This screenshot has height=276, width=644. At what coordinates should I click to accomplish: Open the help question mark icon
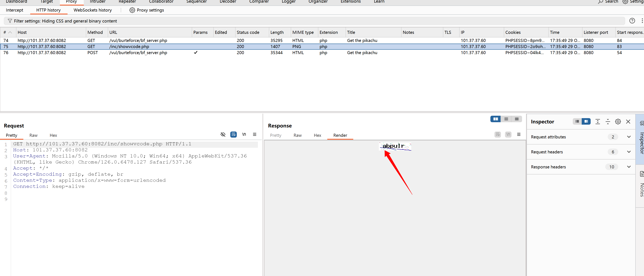click(x=632, y=21)
